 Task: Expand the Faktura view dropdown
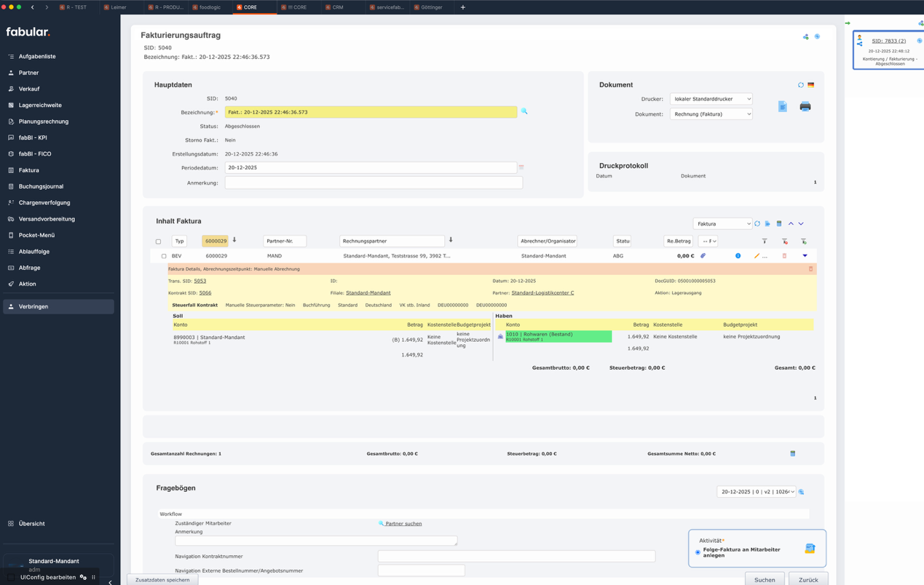click(x=722, y=224)
